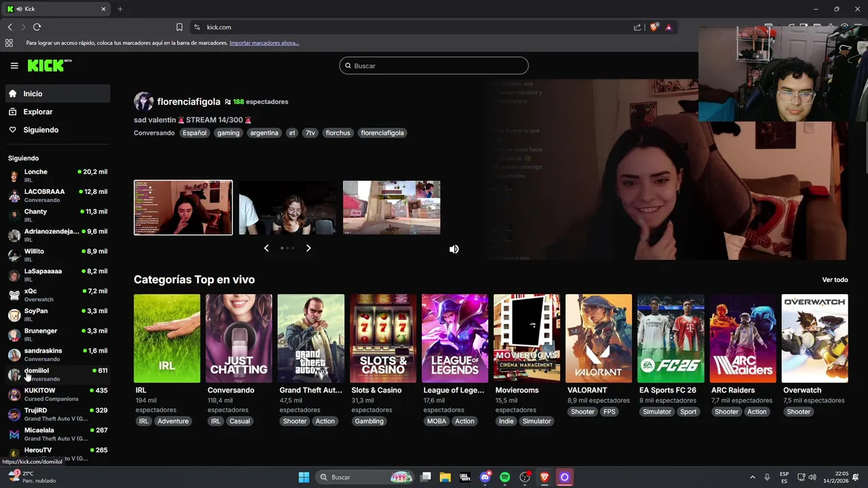
Task: Click the Adrianozendeja avatar
Action: pyautogui.click(x=14, y=235)
